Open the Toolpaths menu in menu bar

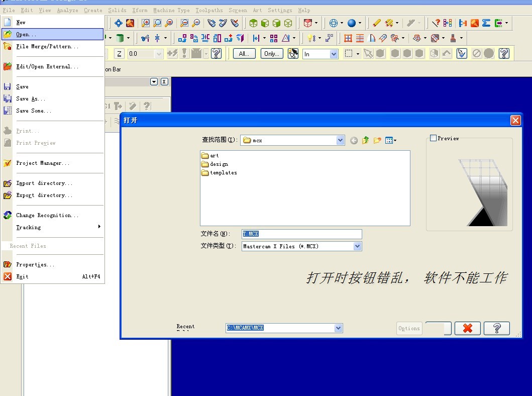(x=209, y=10)
